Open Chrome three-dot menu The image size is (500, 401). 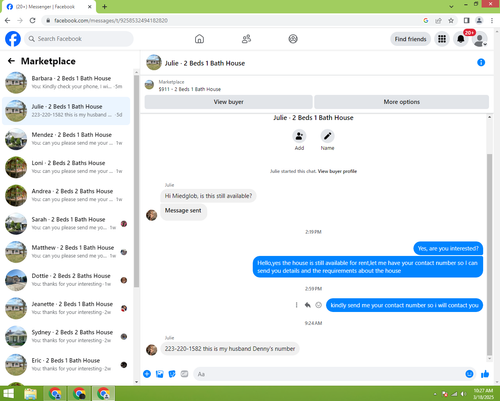coord(492,21)
